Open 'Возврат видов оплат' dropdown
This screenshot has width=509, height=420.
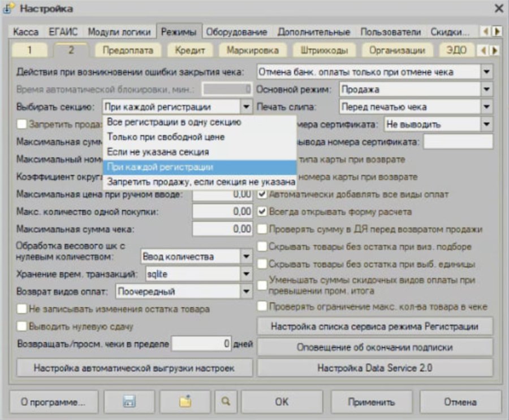point(246,292)
